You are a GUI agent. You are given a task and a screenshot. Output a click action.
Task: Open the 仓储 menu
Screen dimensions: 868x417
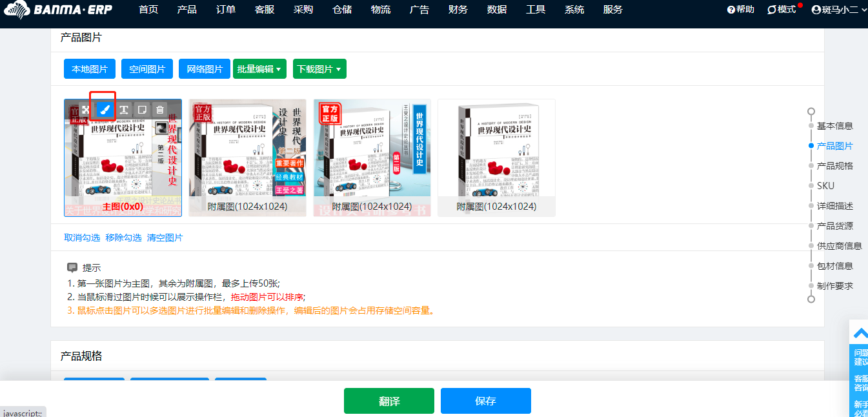click(x=342, y=10)
